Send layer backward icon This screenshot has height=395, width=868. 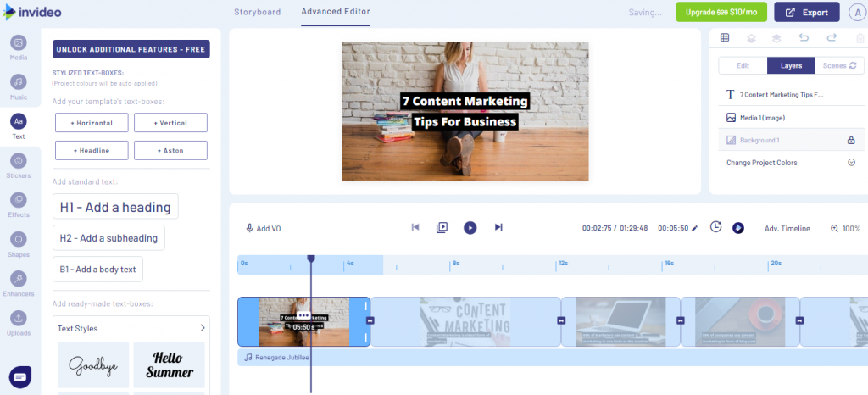751,38
